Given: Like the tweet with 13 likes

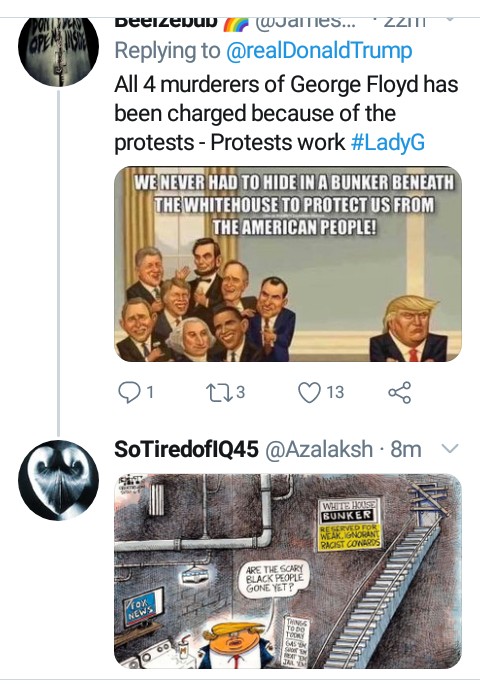Looking at the screenshot, I should point(309,393).
